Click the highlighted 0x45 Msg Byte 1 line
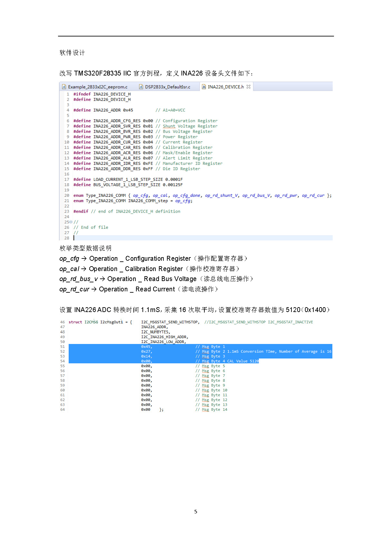This screenshot has height=555, width=392. pos(200,347)
